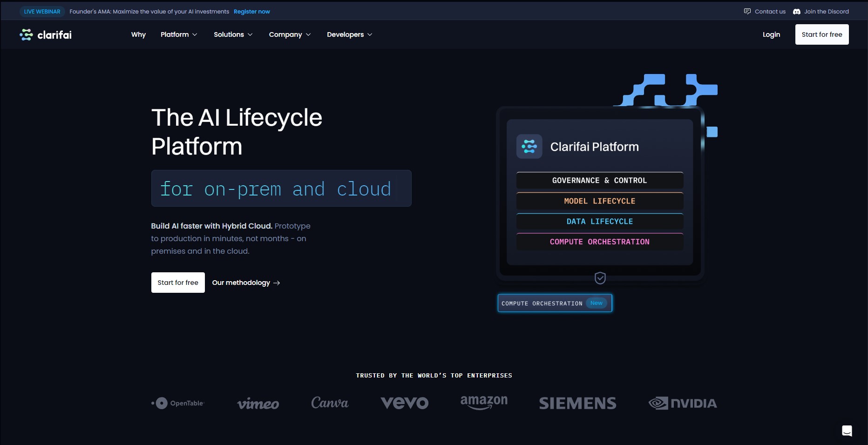This screenshot has height=445, width=868.
Task: Select the Governance & Control layer
Action: pyautogui.click(x=600, y=181)
